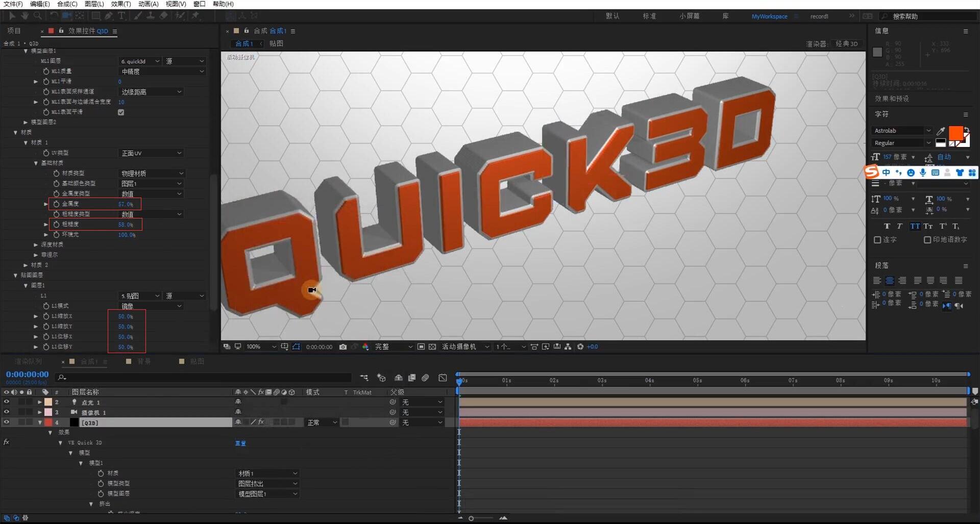
Task: Enable the 连字 ligatures checkbox
Action: pyautogui.click(x=877, y=240)
